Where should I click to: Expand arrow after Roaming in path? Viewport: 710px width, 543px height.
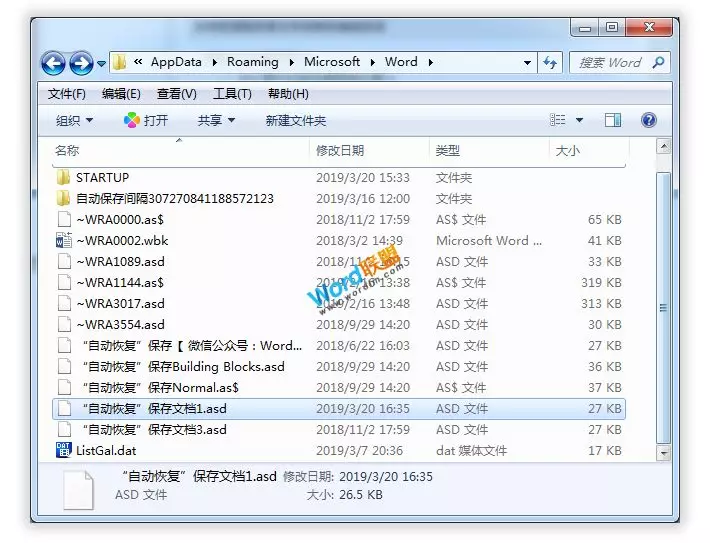(x=292, y=62)
